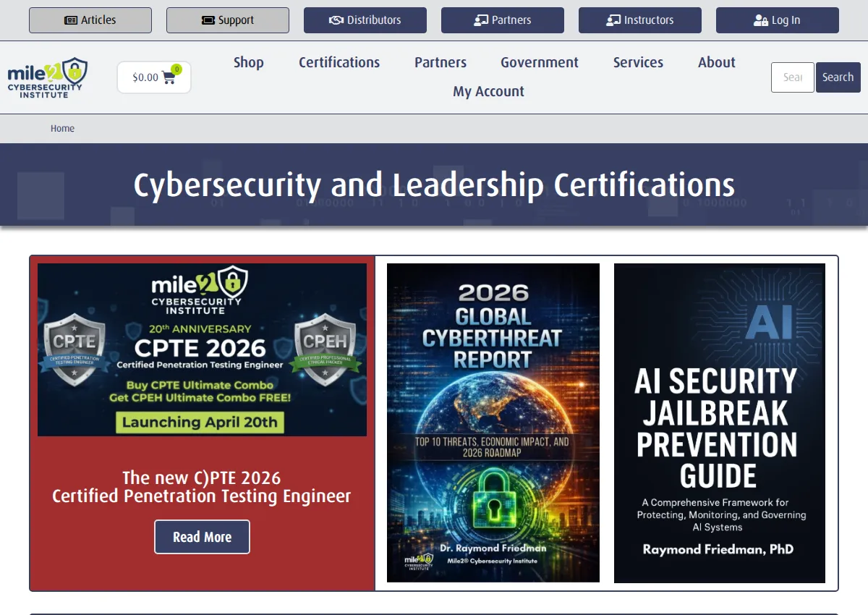Click into the search input field
868x615 pixels.
click(x=793, y=77)
